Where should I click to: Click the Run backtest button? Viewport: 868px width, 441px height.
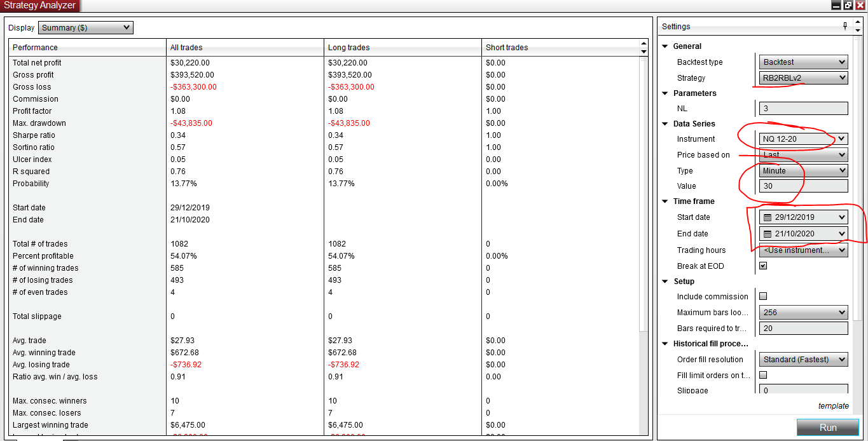[x=829, y=428]
